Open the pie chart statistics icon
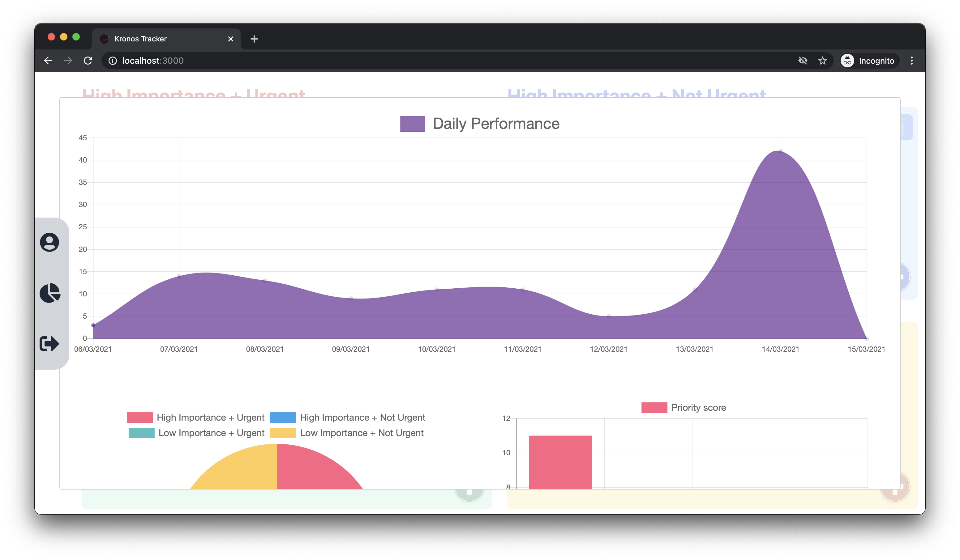The height and width of the screenshot is (560, 960). point(49,293)
